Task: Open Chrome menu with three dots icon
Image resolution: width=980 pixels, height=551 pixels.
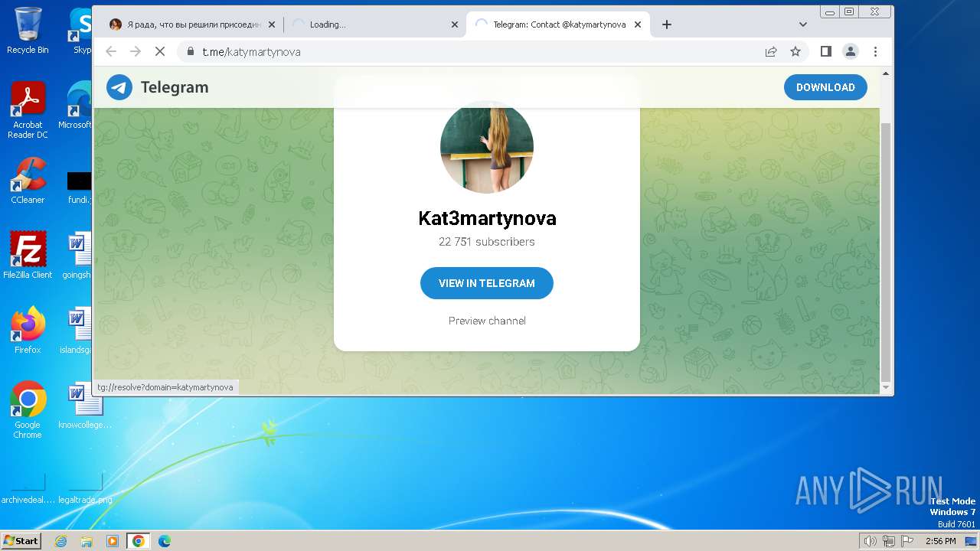Action: click(875, 51)
